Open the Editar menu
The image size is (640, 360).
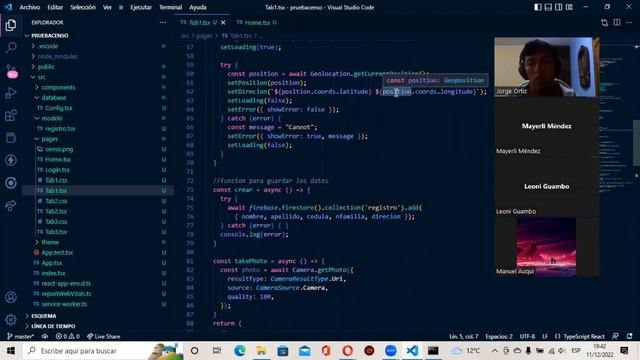point(55,7)
